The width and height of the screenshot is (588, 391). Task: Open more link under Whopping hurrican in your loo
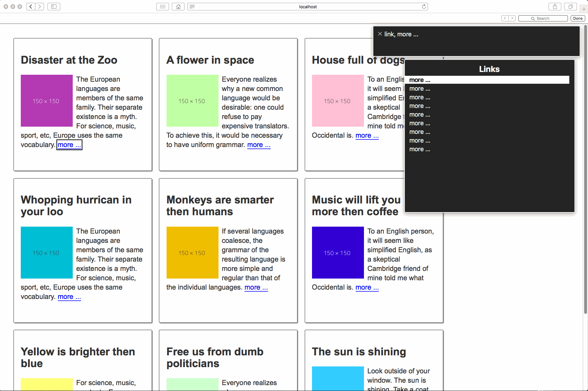(x=69, y=297)
